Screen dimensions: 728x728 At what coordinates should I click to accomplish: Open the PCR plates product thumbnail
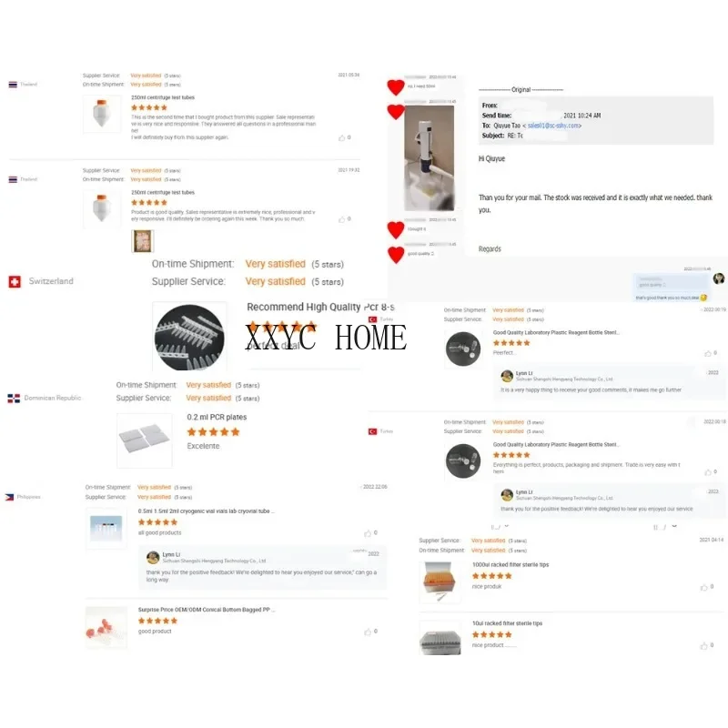click(145, 440)
